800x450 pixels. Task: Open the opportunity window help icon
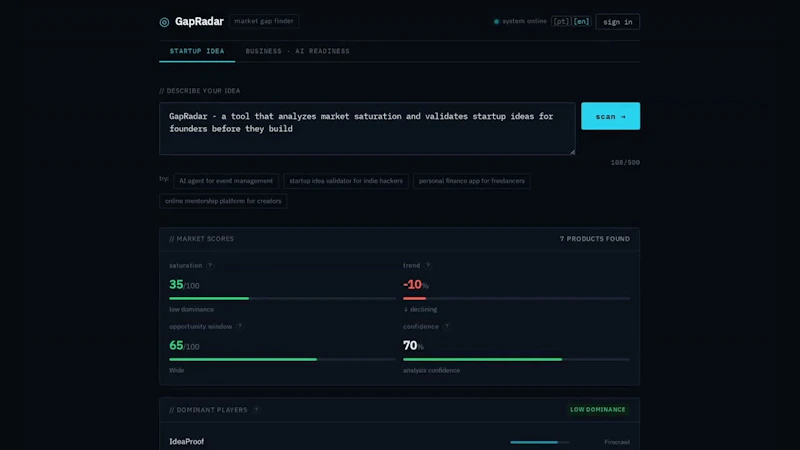click(x=240, y=327)
